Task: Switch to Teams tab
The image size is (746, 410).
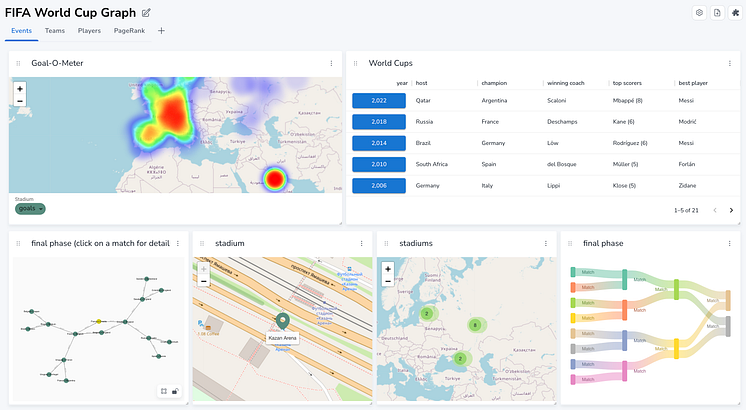Action: tap(55, 30)
